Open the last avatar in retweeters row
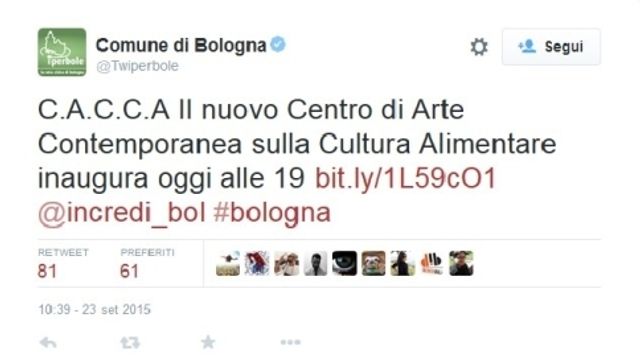 point(461,263)
